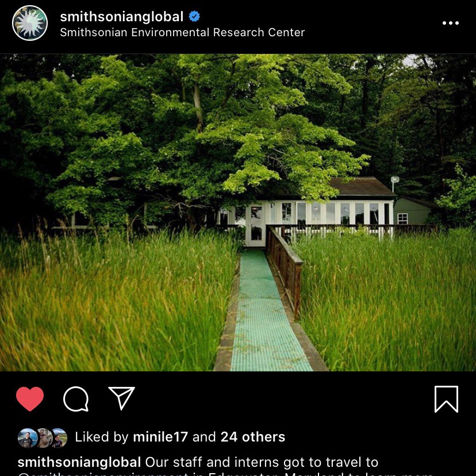
Task: Tap the middle liker avatar thumbnail
Action: [44, 438]
